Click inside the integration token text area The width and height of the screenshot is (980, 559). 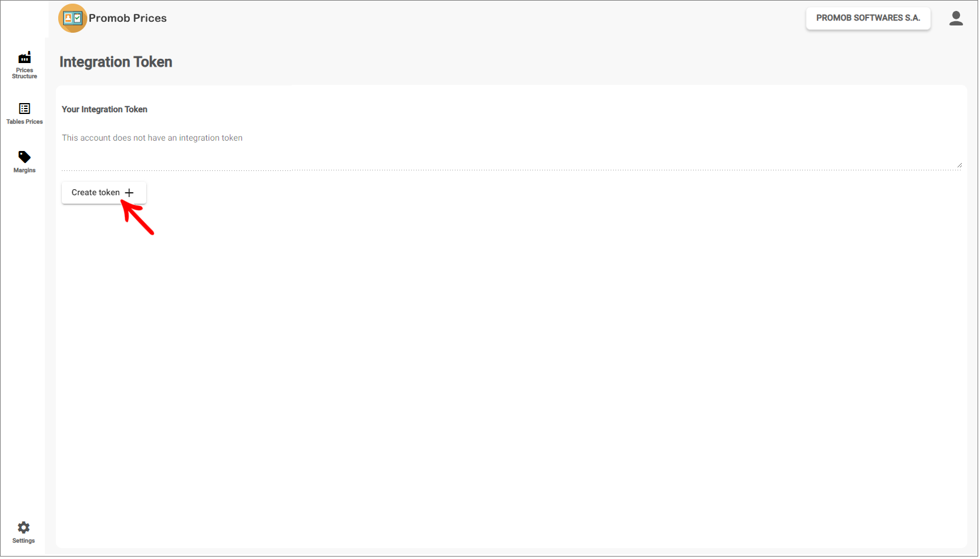coord(511,150)
